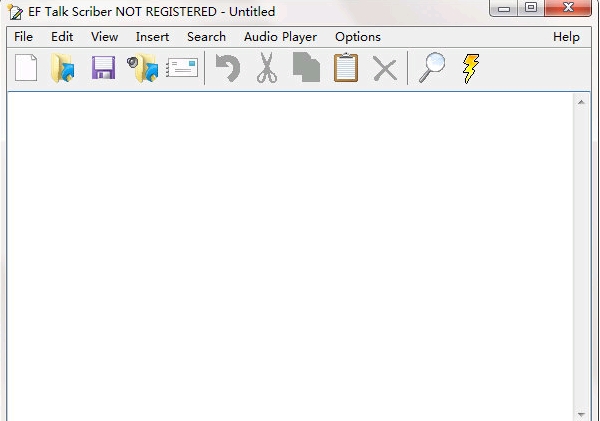Delete selection with X icon
The image size is (600, 421).
pos(385,70)
